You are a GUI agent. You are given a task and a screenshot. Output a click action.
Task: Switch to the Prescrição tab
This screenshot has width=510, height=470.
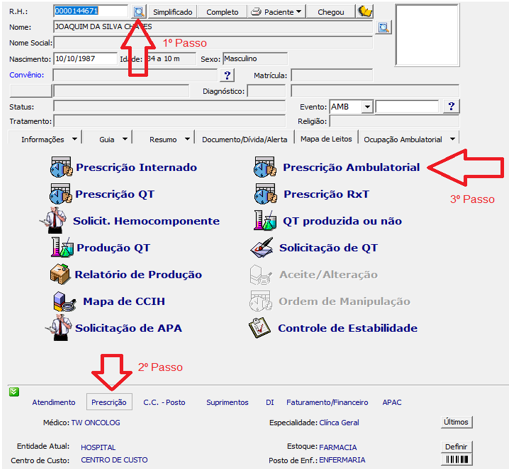pos(109,402)
